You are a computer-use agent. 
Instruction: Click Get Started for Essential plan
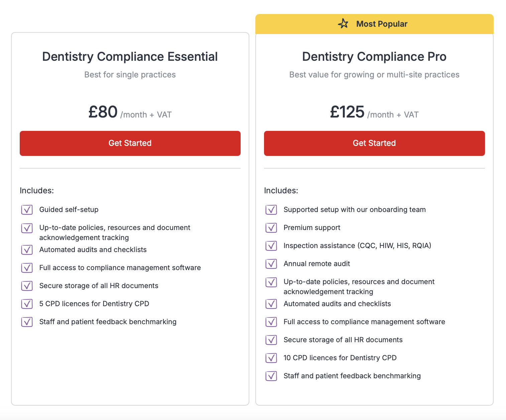point(130,143)
